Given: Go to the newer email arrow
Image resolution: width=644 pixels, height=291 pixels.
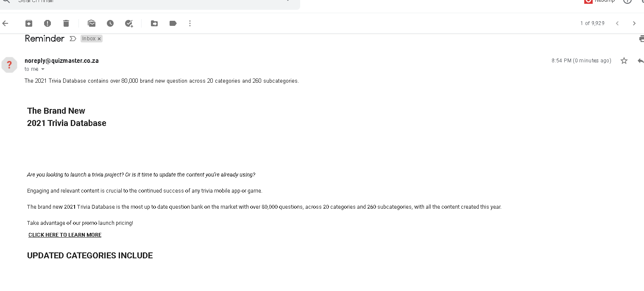Looking at the screenshot, I should [x=617, y=23].
